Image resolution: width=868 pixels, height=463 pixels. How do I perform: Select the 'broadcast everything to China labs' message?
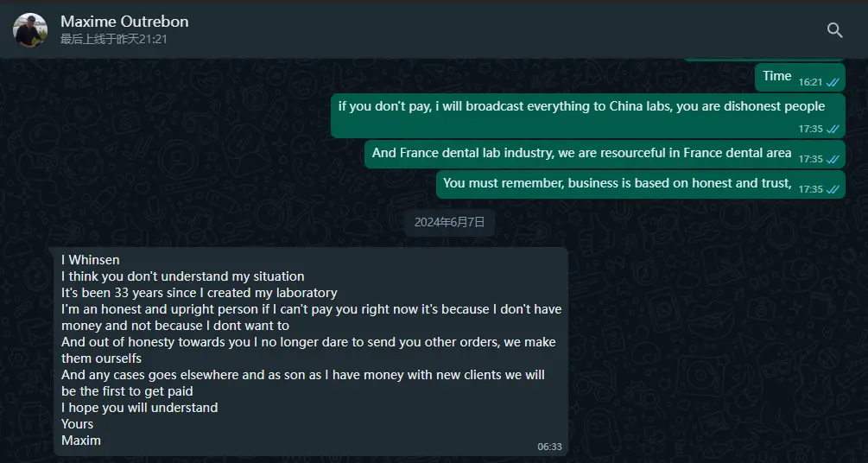(x=588, y=116)
